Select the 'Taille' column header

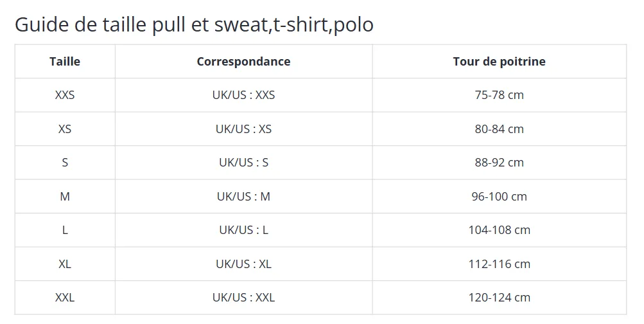(65, 62)
